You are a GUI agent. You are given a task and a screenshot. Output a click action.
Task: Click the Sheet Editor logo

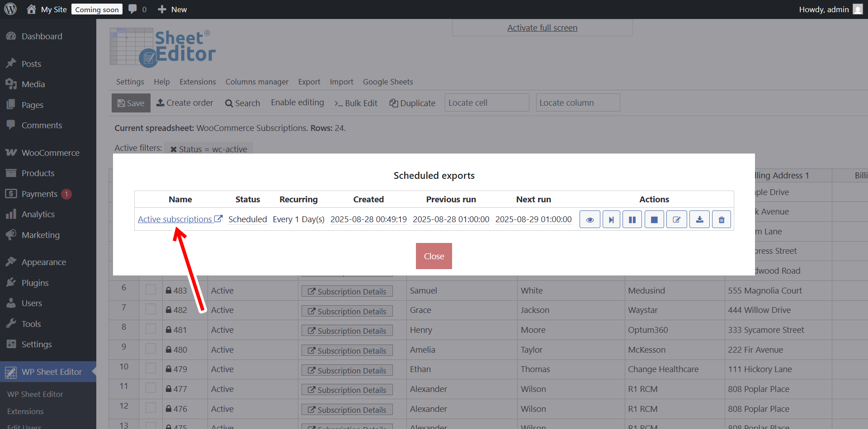(163, 47)
